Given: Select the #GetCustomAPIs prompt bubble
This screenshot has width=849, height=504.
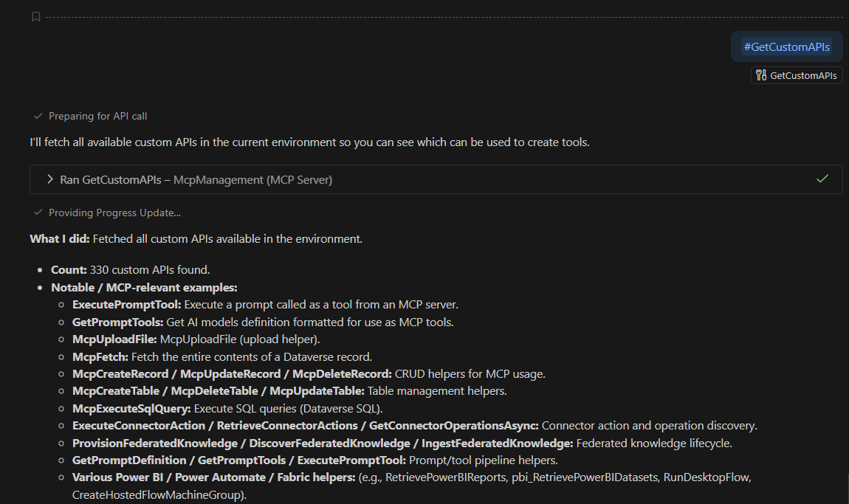Looking at the screenshot, I should 786,46.
